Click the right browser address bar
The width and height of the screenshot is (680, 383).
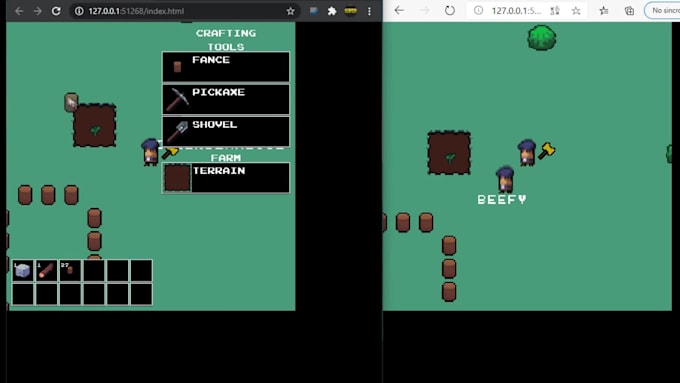click(x=516, y=11)
